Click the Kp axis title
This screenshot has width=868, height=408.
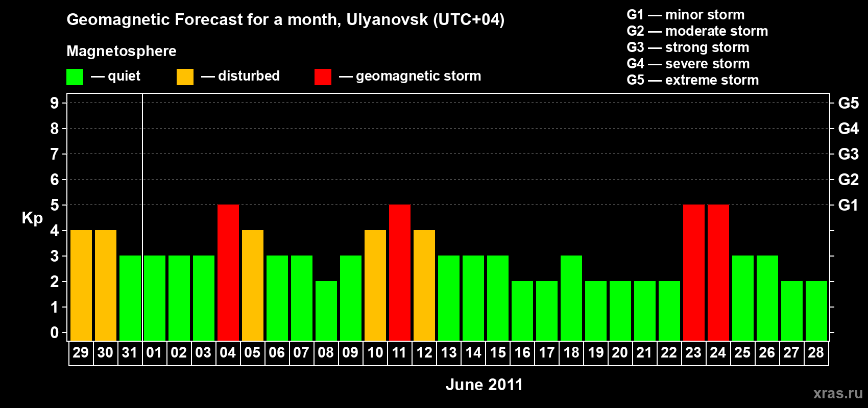(x=32, y=218)
